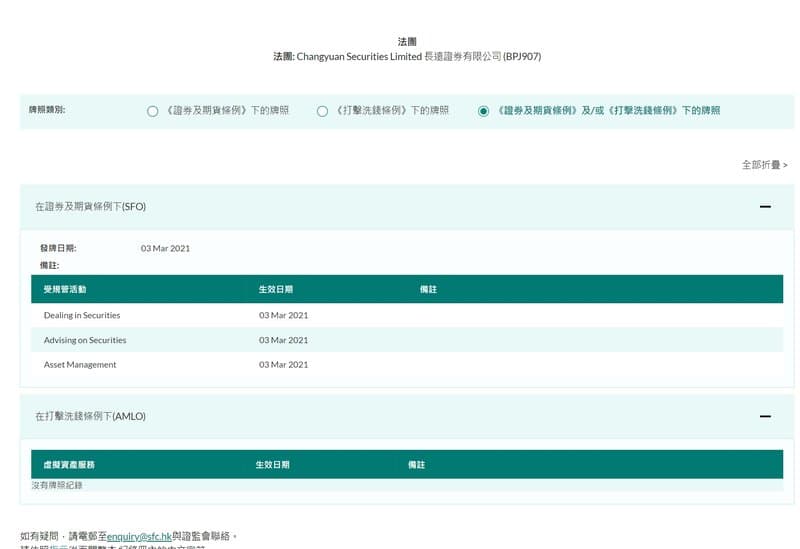Click the 發牌日期 label

58,248
